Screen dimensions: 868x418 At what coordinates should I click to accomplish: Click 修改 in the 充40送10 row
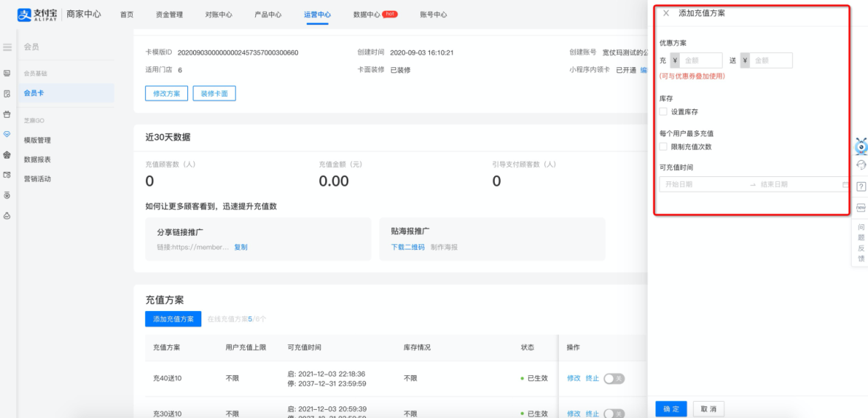pos(574,378)
